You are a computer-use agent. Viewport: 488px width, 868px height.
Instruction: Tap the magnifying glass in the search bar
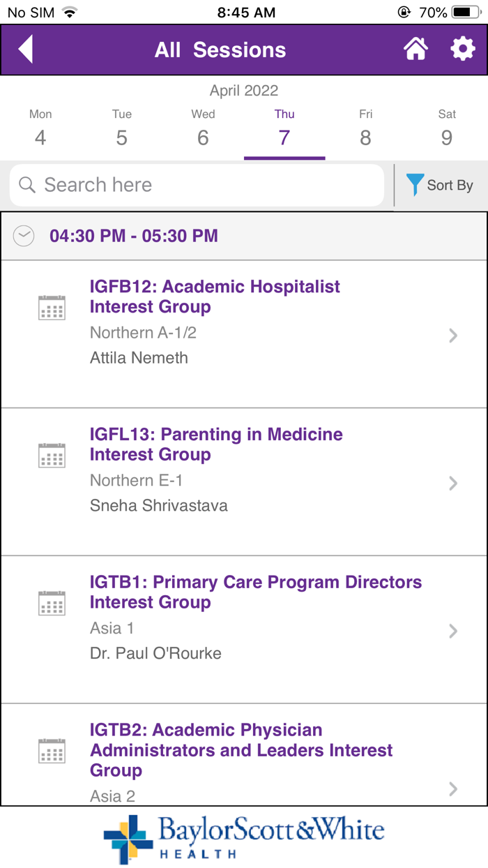[26, 185]
